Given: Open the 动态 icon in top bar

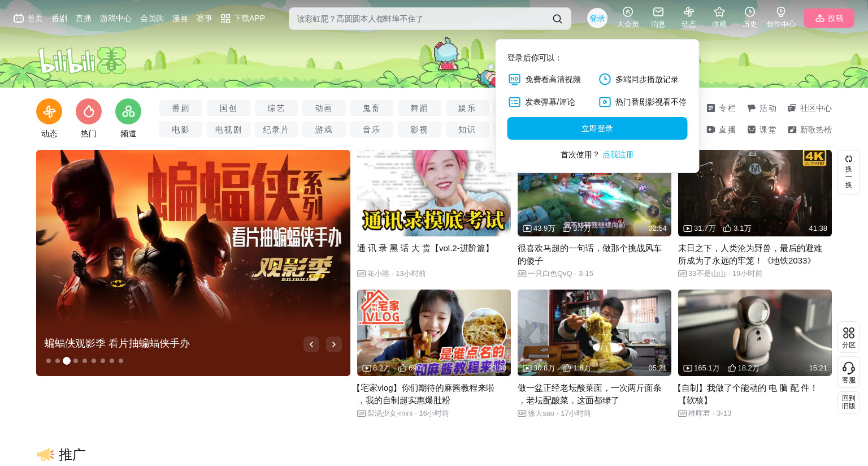Looking at the screenshot, I should [688, 18].
